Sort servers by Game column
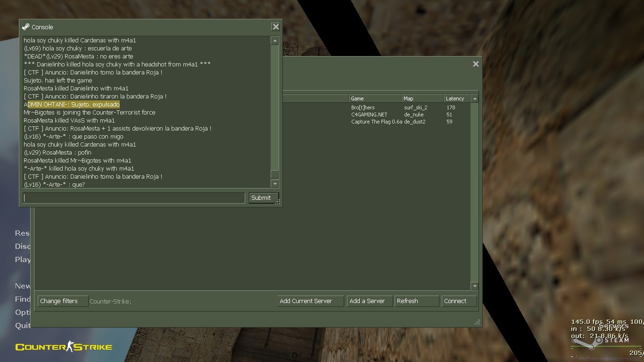 (x=375, y=99)
